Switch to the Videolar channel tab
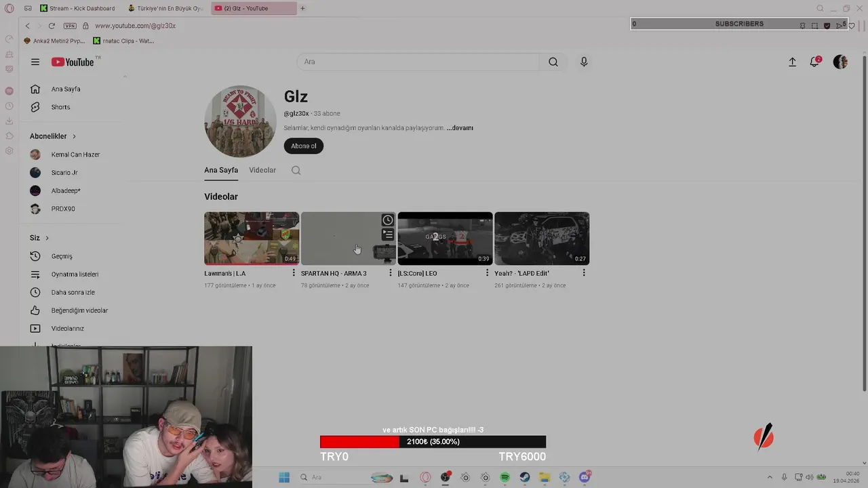The image size is (868, 488). tap(262, 170)
